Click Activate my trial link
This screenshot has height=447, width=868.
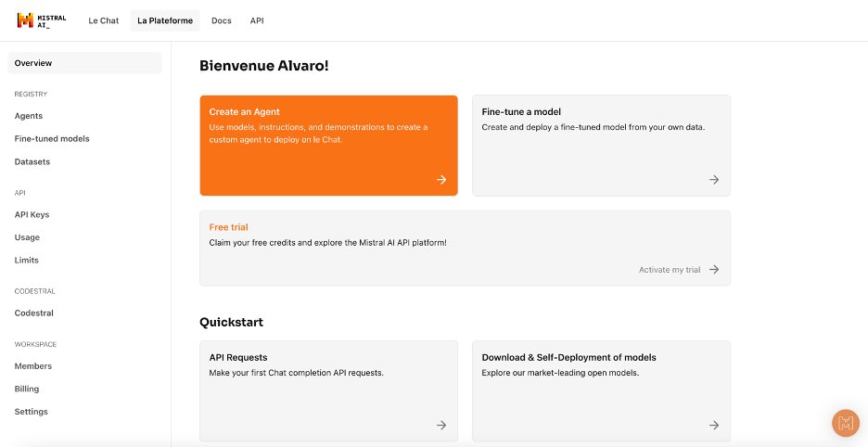point(670,270)
